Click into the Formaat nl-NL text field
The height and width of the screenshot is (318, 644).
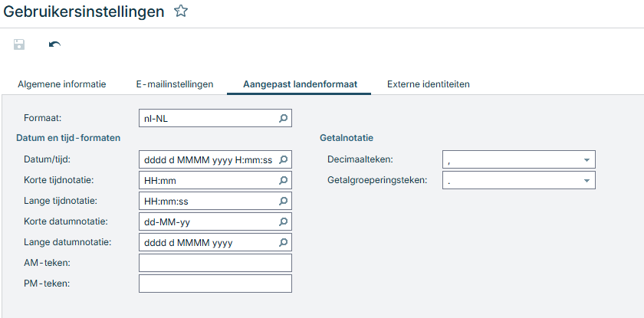click(205, 119)
